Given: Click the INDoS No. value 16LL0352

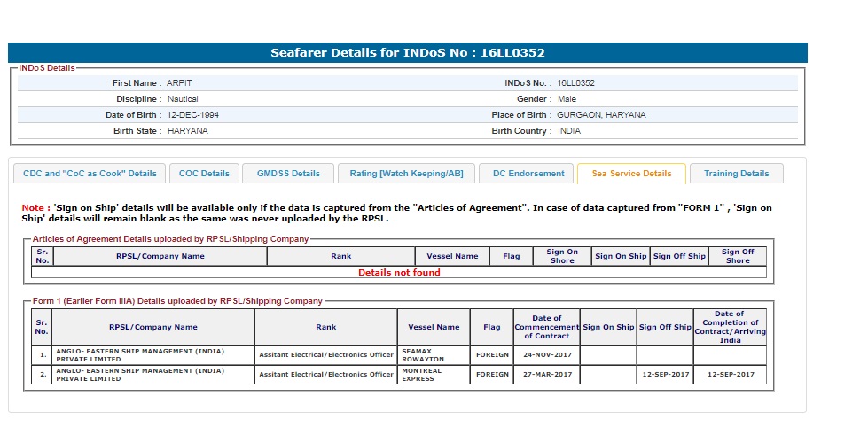Looking at the screenshot, I should pyautogui.click(x=576, y=83).
